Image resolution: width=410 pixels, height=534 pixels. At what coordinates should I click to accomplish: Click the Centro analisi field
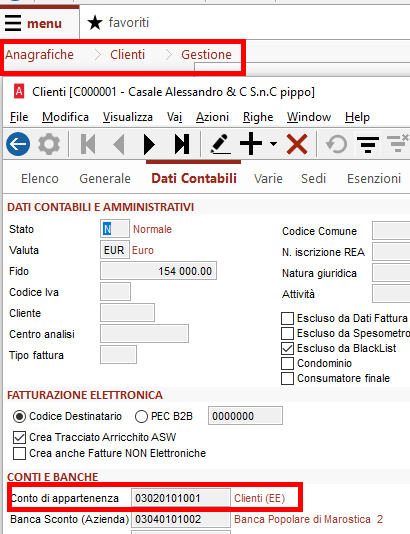[x=144, y=334]
